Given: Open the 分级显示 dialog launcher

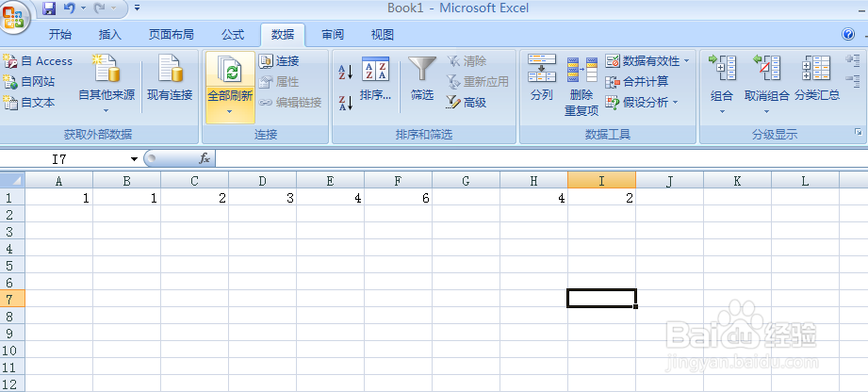Looking at the screenshot, I should 858,132.
